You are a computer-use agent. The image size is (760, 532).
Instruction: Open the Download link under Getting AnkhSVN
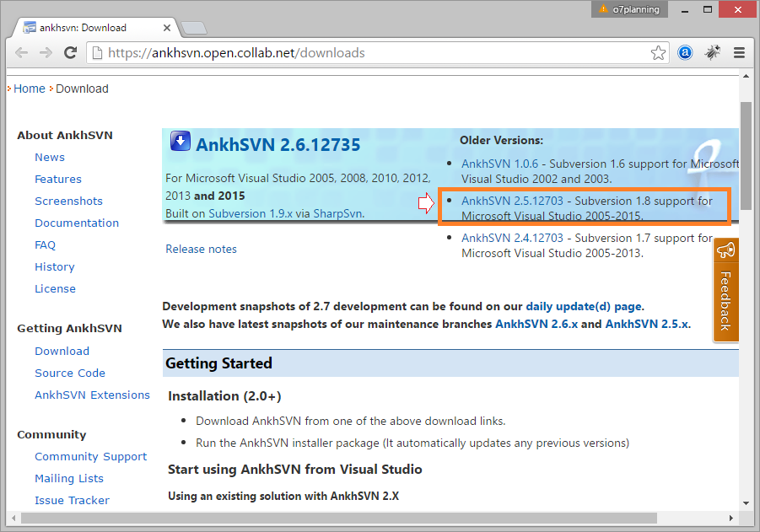point(62,351)
